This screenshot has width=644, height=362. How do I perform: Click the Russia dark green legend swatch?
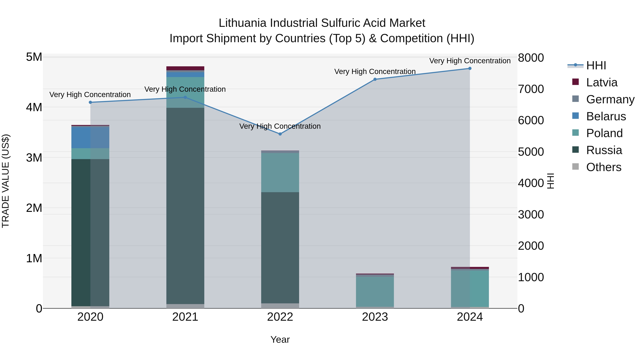(x=575, y=150)
